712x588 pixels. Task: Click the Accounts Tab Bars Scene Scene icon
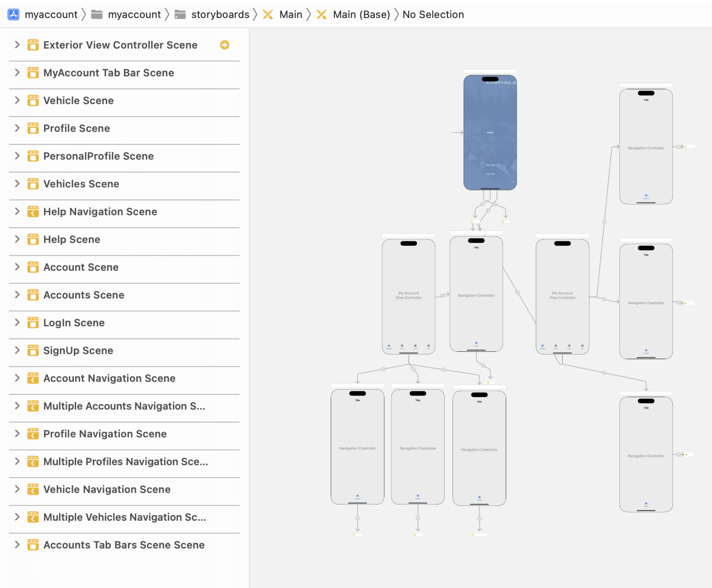(x=33, y=545)
